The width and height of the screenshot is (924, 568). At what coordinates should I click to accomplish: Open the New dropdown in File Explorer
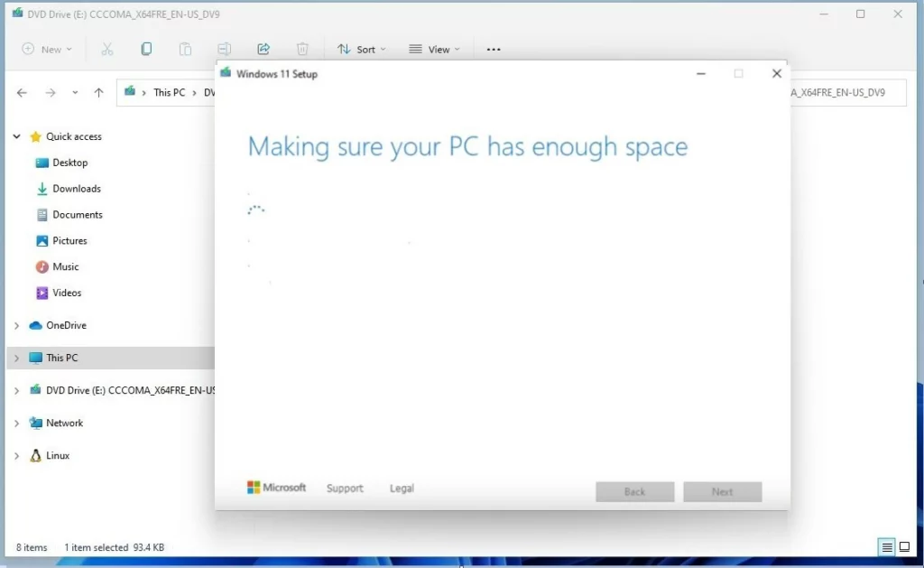47,49
